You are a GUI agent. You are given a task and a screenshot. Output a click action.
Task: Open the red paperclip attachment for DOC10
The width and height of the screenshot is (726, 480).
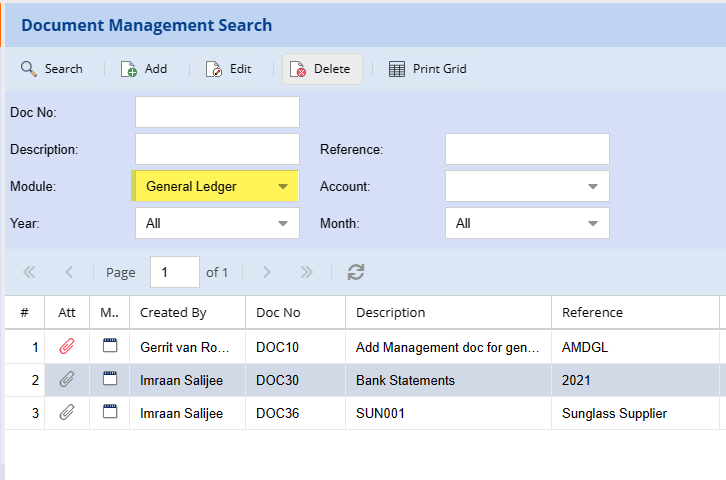click(x=67, y=347)
